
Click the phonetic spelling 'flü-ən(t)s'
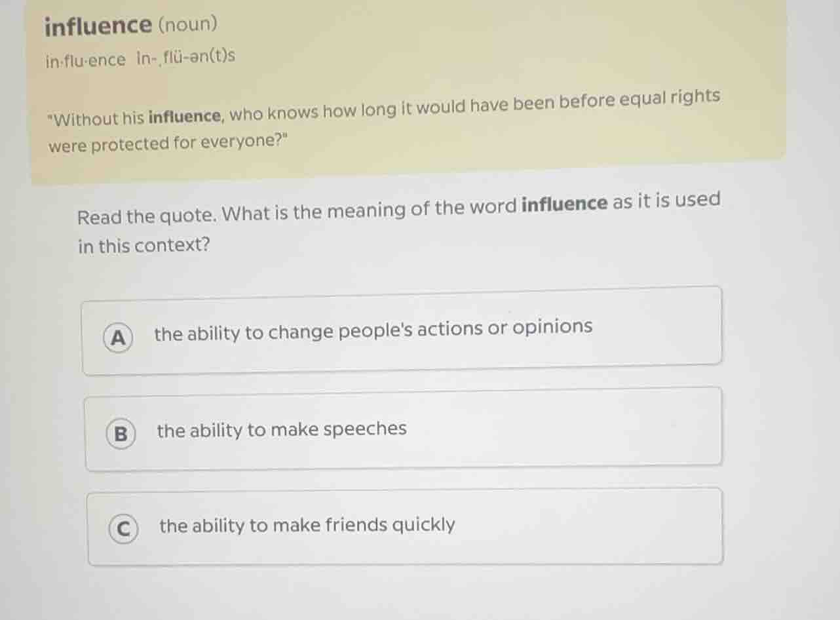pos(199,56)
